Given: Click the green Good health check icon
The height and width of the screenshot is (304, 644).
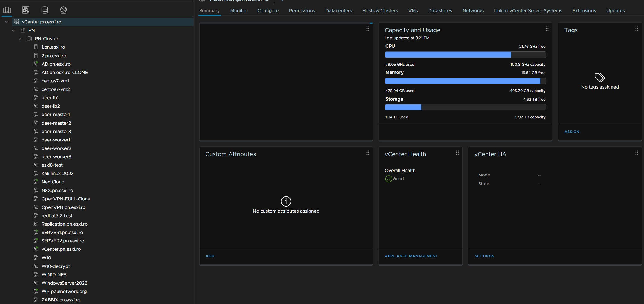Looking at the screenshot, I should coord(389,179).
